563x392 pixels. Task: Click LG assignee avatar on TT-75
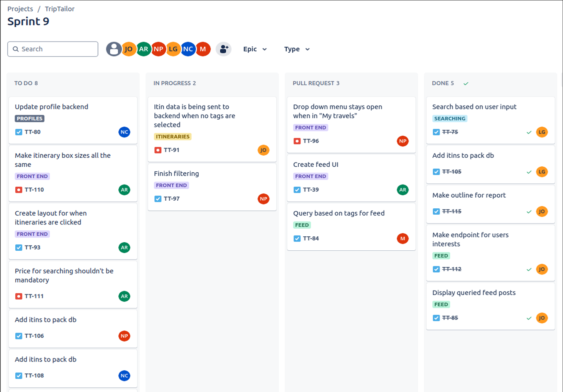tap(542, 132)
